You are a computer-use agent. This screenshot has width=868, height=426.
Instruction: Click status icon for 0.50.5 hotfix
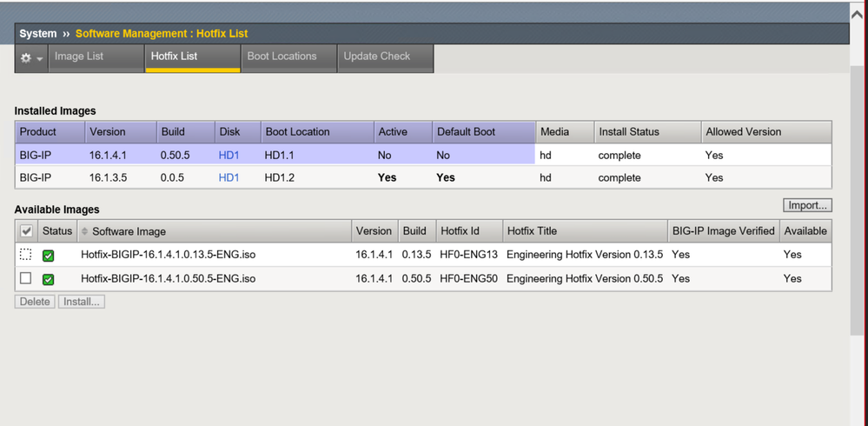49,279
